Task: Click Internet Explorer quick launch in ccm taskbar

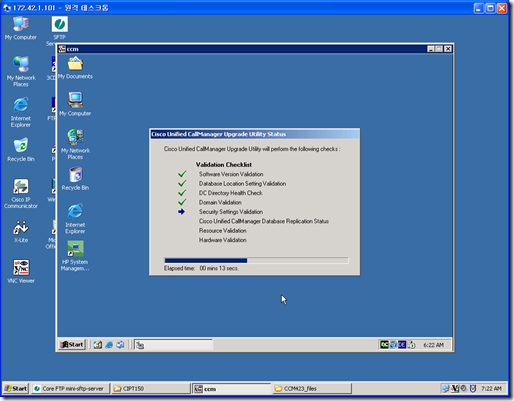Action: 109,345
